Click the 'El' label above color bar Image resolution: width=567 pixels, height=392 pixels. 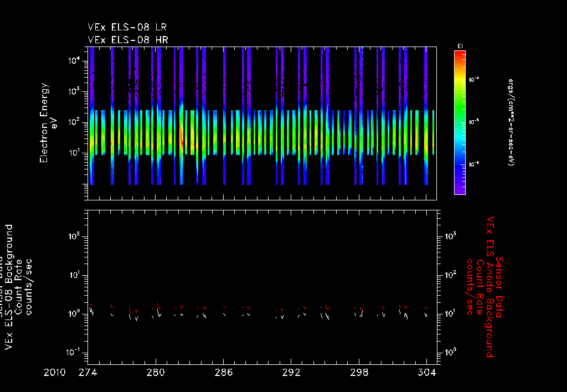pyautogui.click(x=460, y=47)
